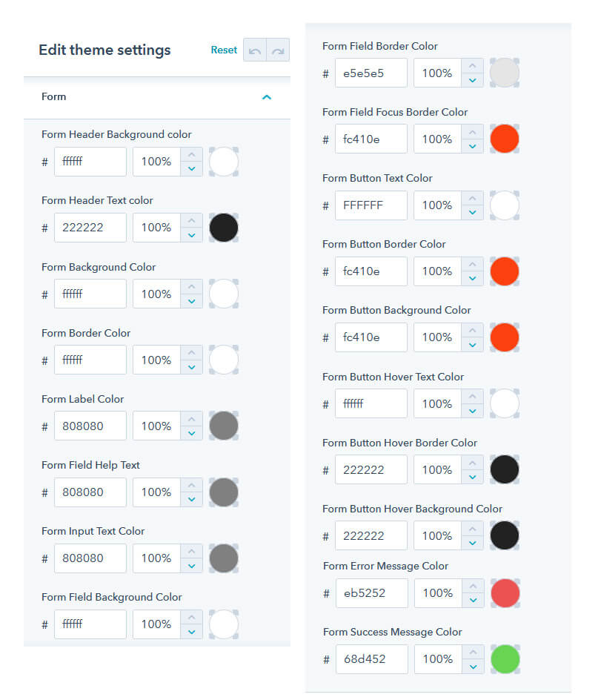Reset the theme settings
This screenshot has height=700, width=601.
pyautogui.click(x=224, y=50)
